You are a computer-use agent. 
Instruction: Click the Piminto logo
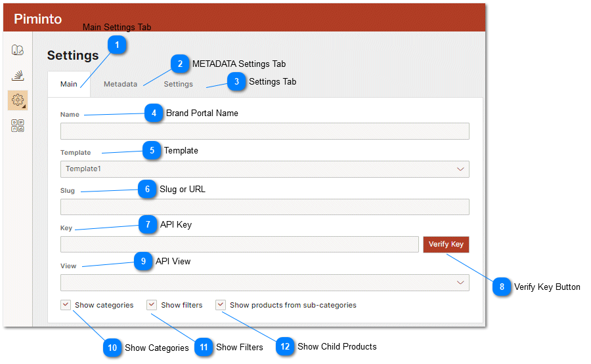coord(37,19)
